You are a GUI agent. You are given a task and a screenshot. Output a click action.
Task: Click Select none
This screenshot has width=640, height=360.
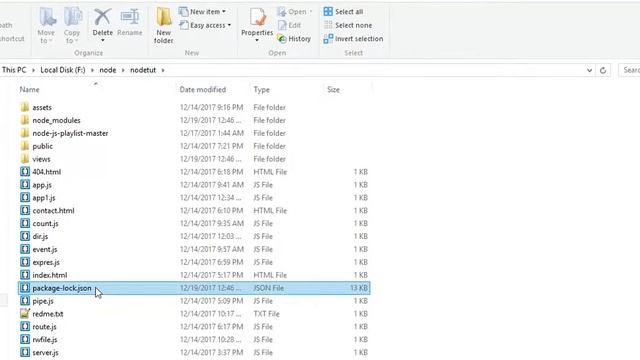[348, 25]
